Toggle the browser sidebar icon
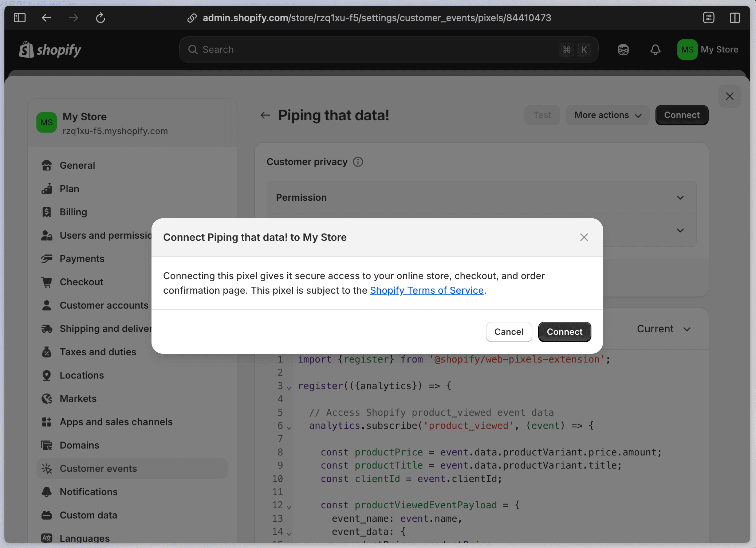756x548 pixels. pos(20,17)
